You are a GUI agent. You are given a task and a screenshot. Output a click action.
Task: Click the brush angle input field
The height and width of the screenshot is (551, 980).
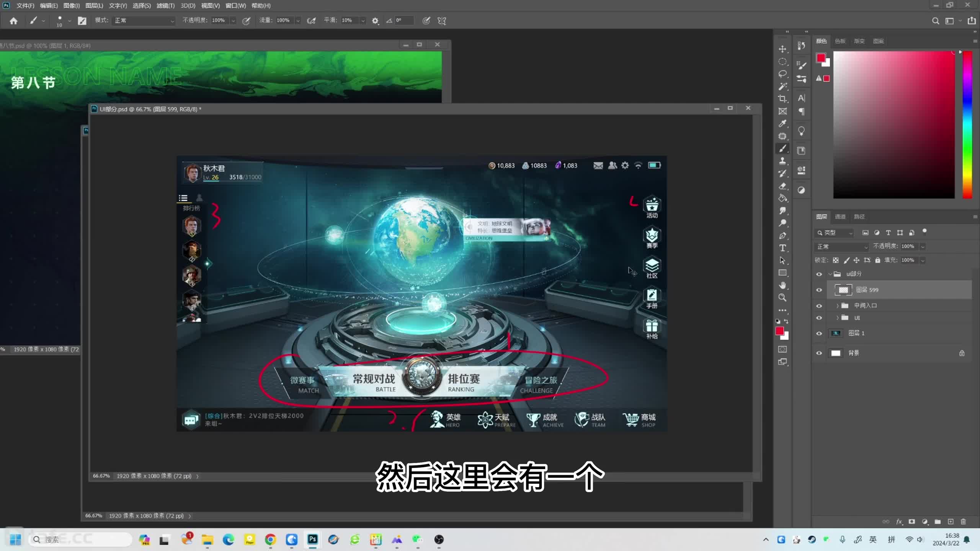point(404,21)
